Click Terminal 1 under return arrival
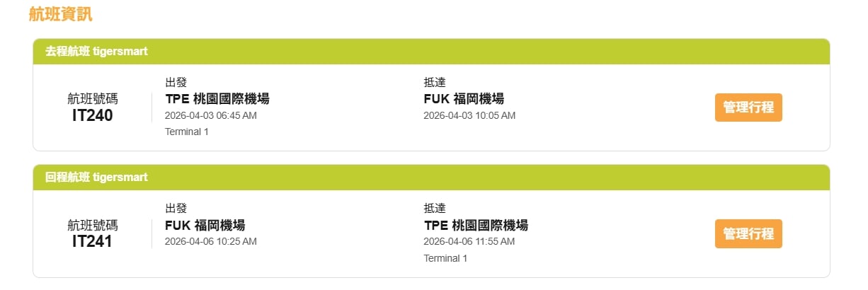The height and width of the screenshot is (290, 868). pos(445,258)
